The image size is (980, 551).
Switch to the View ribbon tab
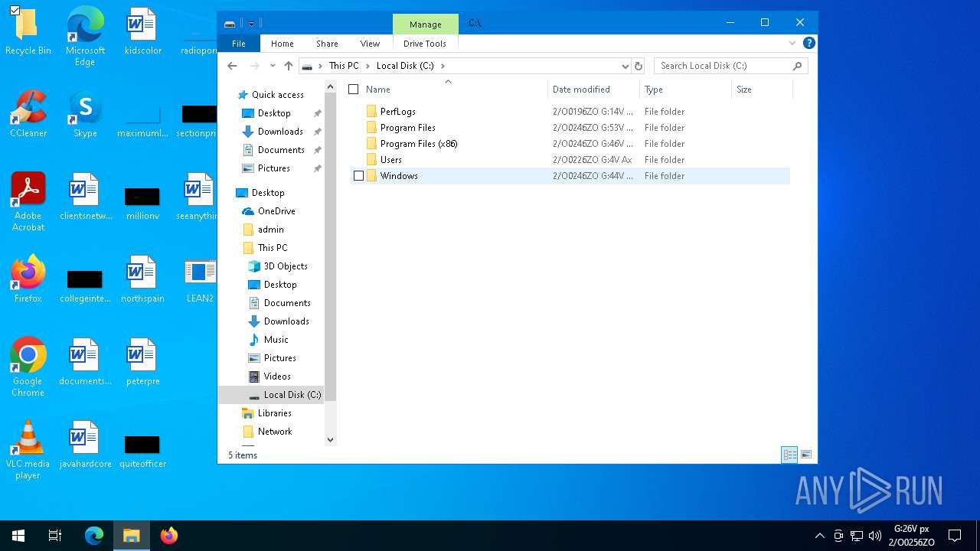(370, 44)
